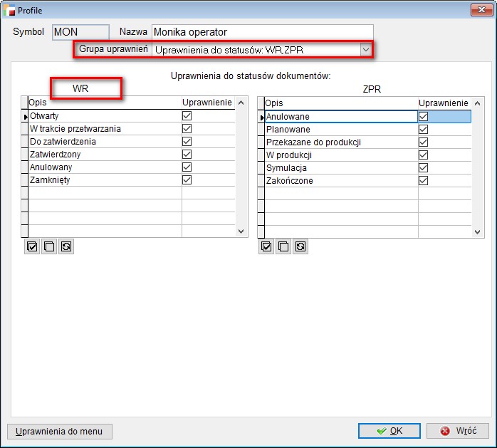Click invert-selection icon under WR table
This screenshot has height=448, width=497.
[x=66, y=246]
